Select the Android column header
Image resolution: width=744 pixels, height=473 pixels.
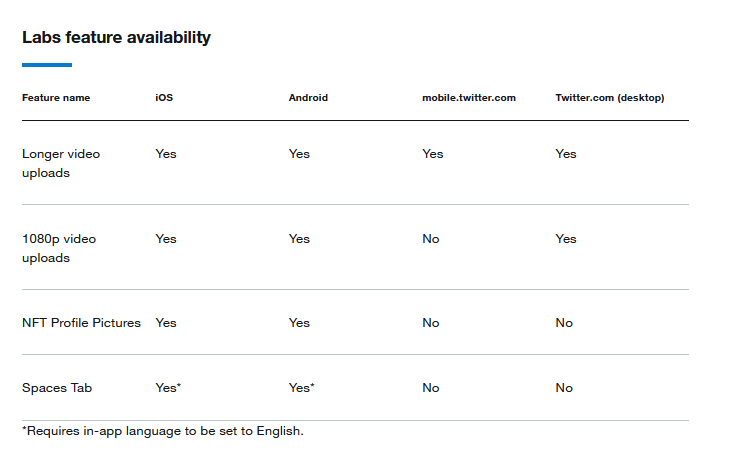pos(308,98)
